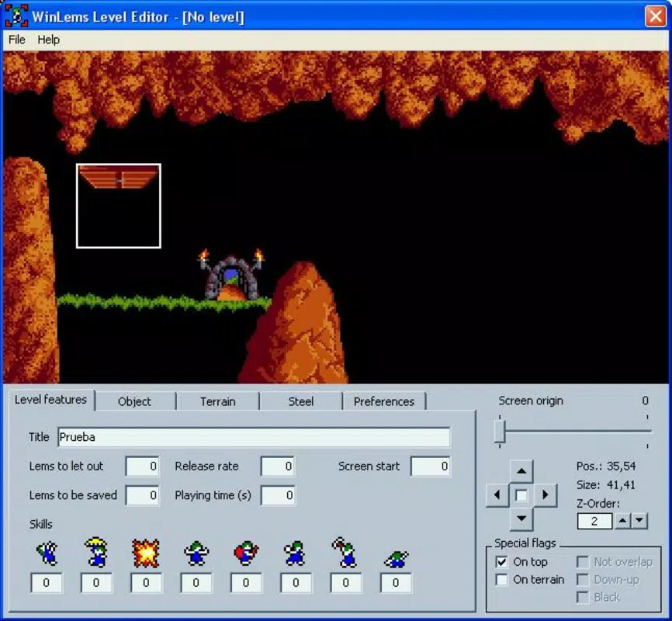Click the Title field containing Prueba
The image size is (672, 621).
[254, 437]
